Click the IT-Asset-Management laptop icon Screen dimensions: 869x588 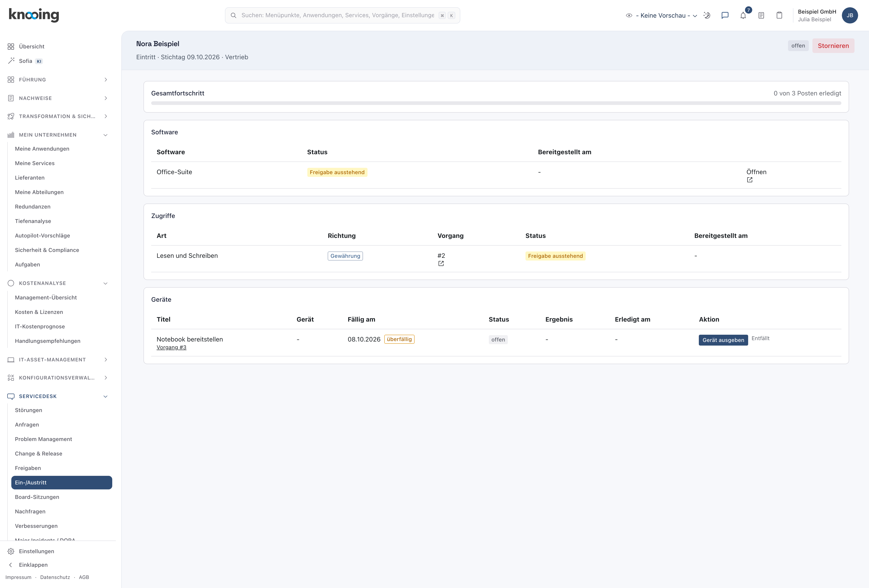11,359
